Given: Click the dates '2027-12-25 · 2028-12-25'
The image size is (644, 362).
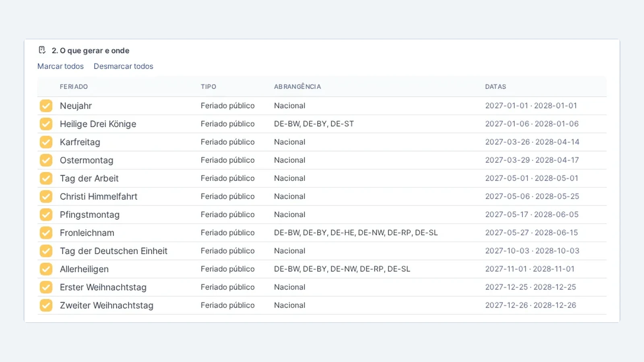Looking at the screenshot, I should (x=530, y=287).
